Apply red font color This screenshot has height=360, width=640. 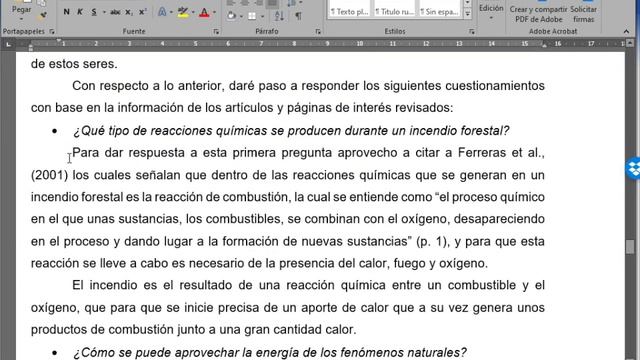tap(205, 13)
